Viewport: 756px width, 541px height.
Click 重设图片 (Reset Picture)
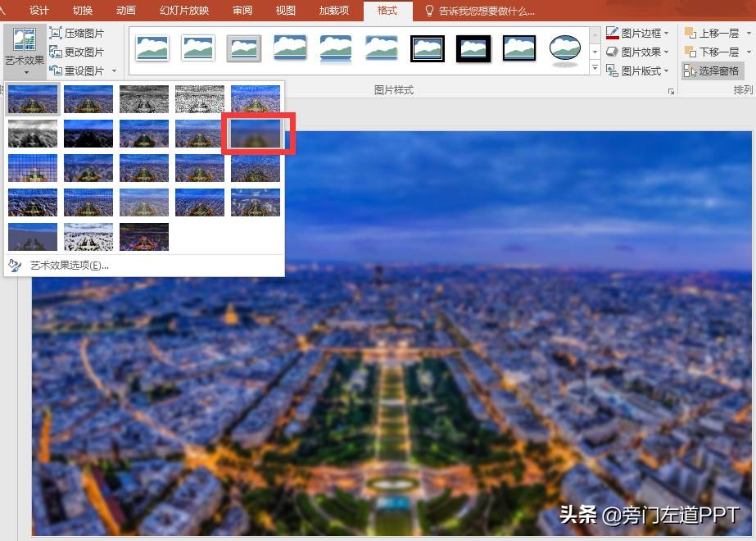(x=76, y=71)
